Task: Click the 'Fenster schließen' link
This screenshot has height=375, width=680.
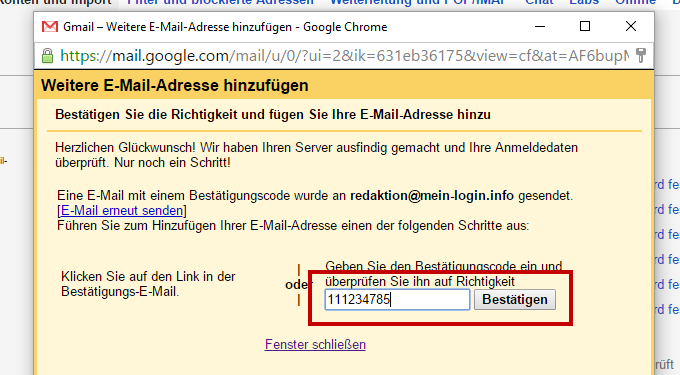Action: [x=315, y=344]
